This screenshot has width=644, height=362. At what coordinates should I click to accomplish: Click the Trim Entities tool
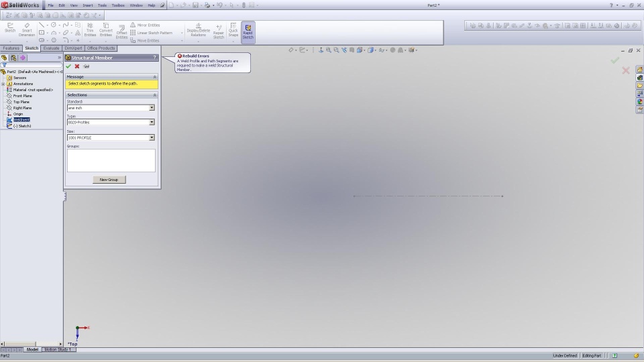coord(90,29)
